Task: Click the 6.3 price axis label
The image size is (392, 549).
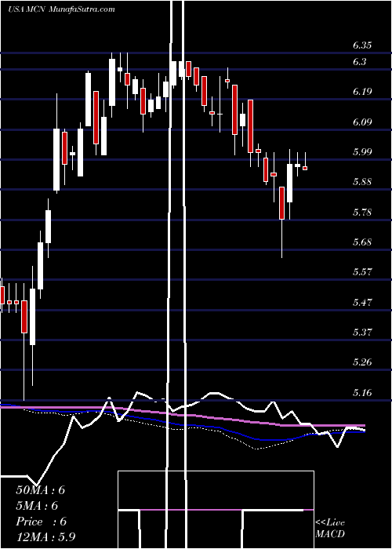Action: pyautogui.click(x=359, y=62)
